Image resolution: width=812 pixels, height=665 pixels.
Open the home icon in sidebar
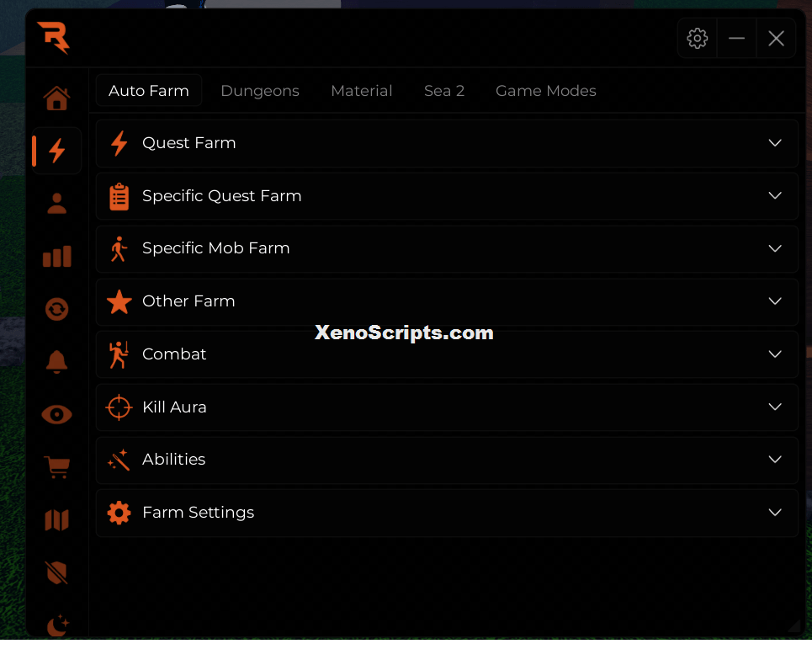(x=56, y=98)
